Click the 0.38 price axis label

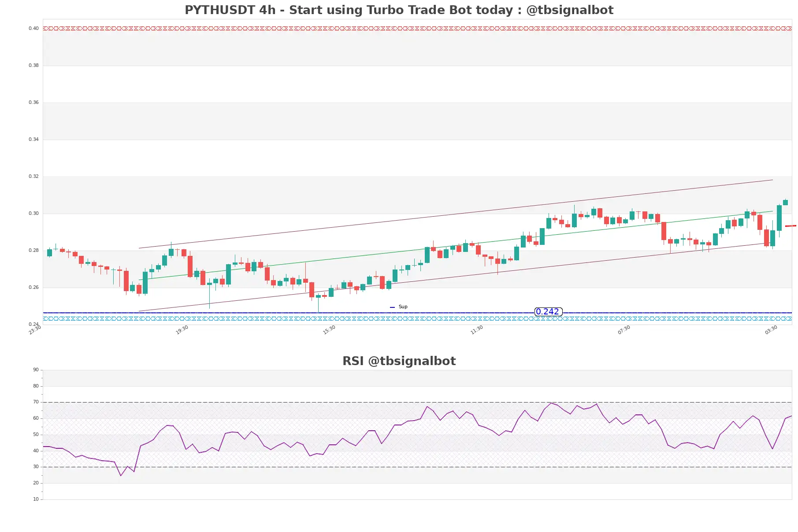coord(33,66)
